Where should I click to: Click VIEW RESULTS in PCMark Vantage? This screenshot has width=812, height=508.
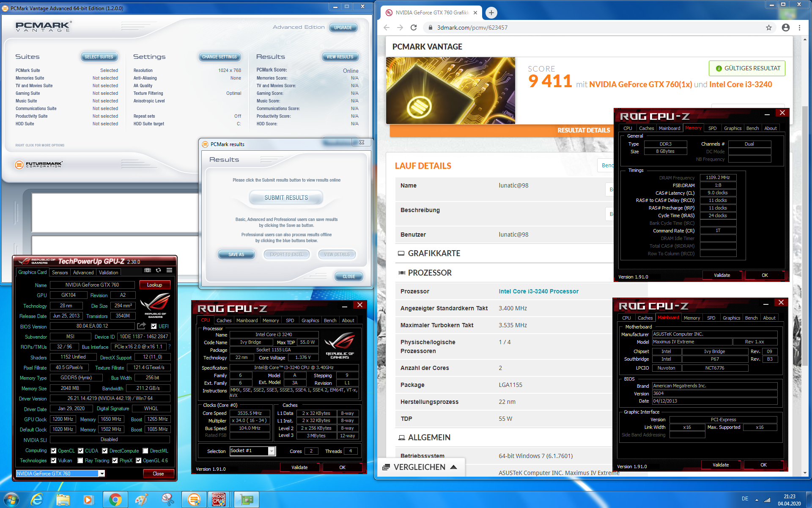click(x=340, y=57)
